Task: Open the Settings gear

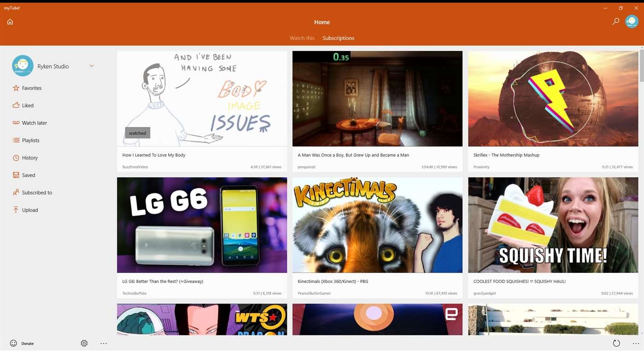Action: [x=84, y=343]
